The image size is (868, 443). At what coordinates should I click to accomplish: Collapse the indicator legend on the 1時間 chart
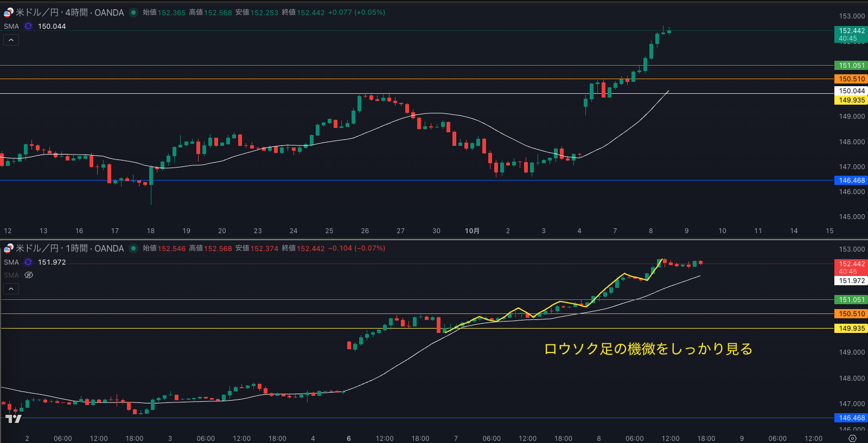pos(11,288)
